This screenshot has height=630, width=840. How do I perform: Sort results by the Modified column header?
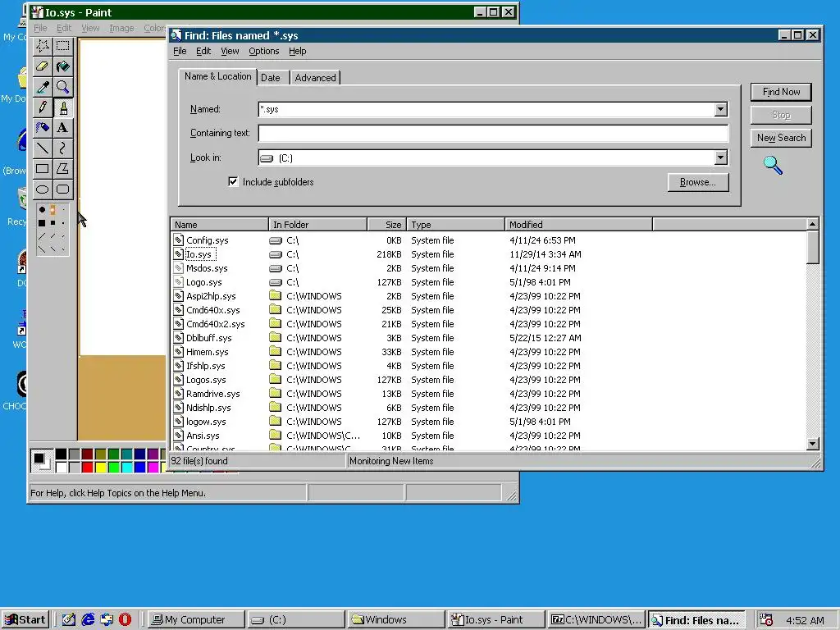578,225
